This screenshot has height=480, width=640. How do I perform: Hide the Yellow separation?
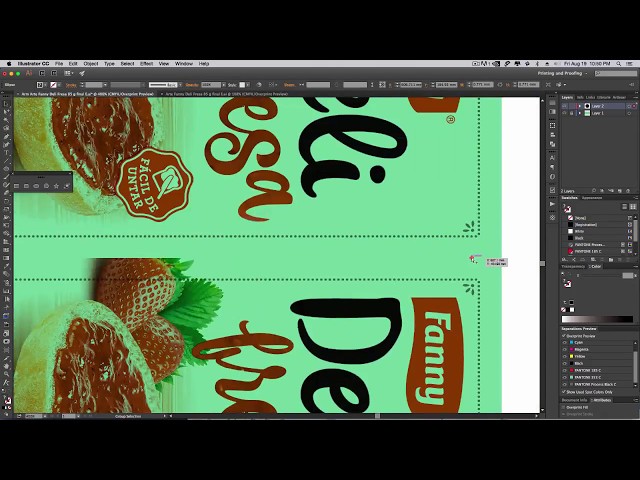565,356
